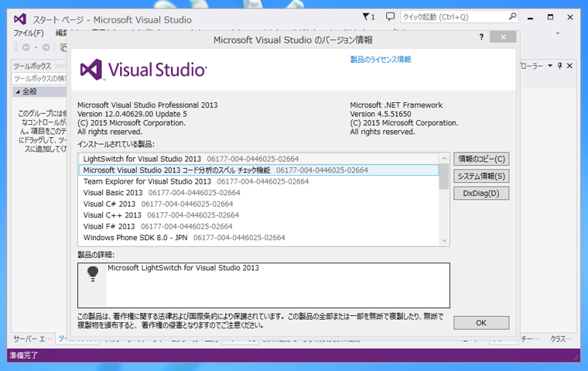Collapse the 全般 group in Toolbox
588x371 pixels.
click(x=18, y=91)
